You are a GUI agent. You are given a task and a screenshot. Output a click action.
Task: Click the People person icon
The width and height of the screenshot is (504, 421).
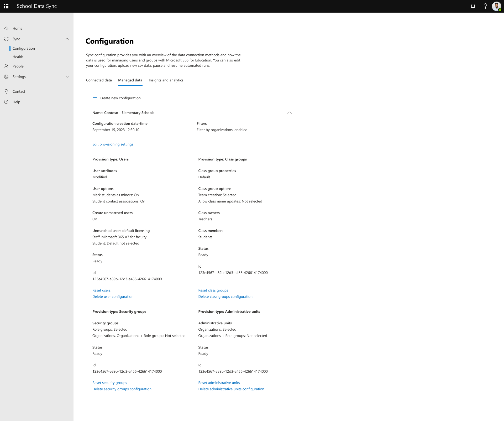pos(6,66)
